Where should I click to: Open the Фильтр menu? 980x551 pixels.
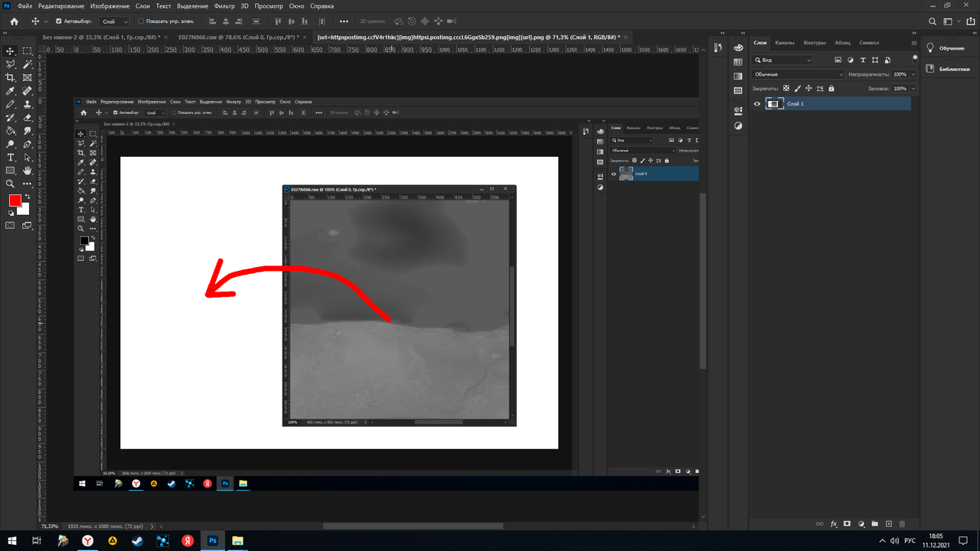(x=224, y=6)
